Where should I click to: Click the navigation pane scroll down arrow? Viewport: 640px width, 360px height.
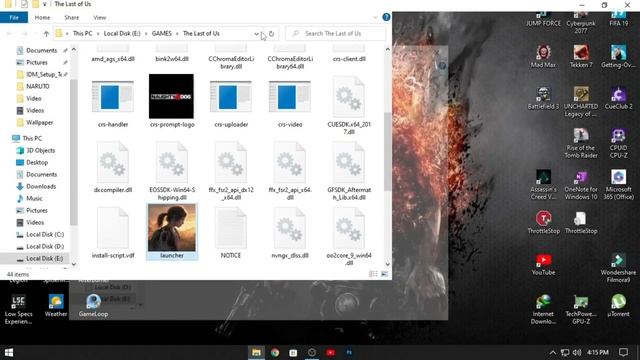74,264
